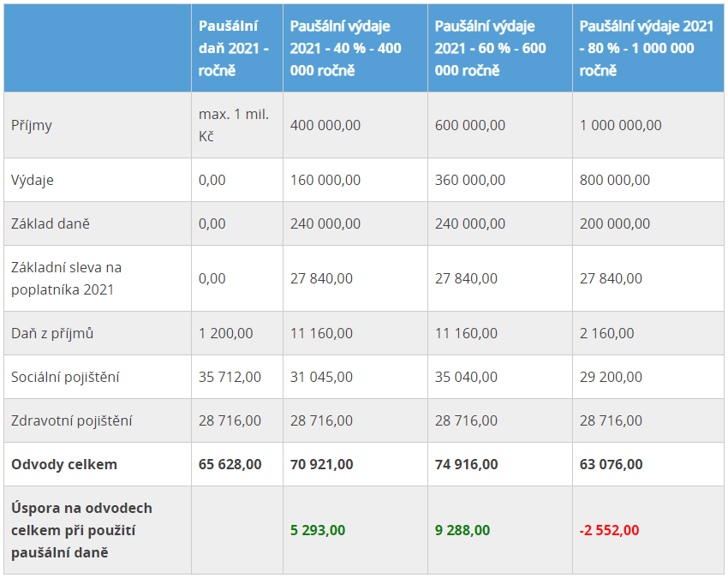Click the Příjmy row label
This screenshot has width=728, height=578.
[31, 126]
